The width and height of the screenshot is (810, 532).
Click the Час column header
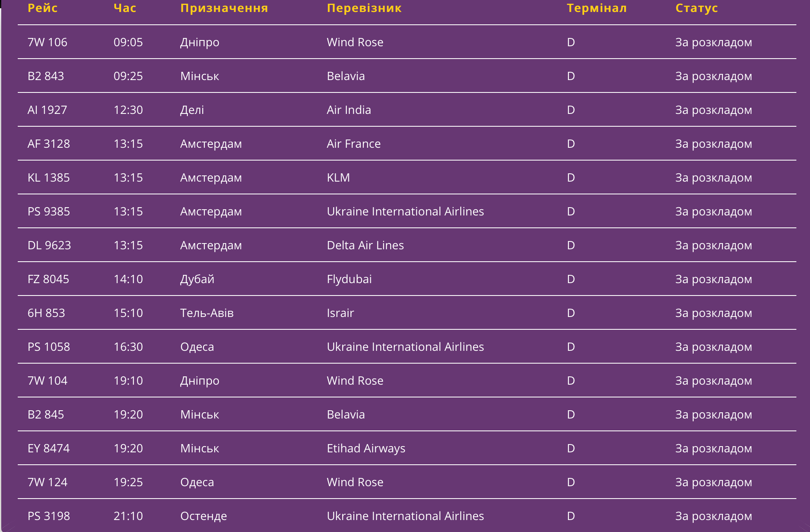click(x=125, y=8)
